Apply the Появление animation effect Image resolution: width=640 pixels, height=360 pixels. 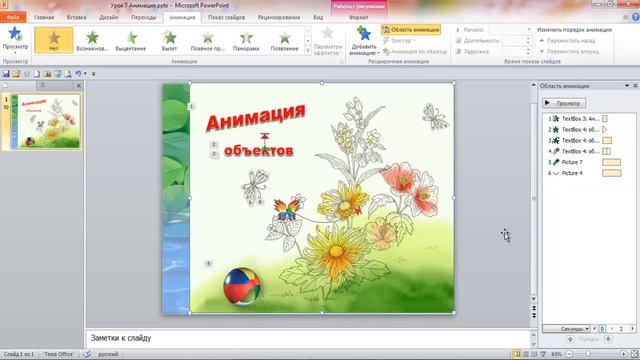(x=284, y=40)
